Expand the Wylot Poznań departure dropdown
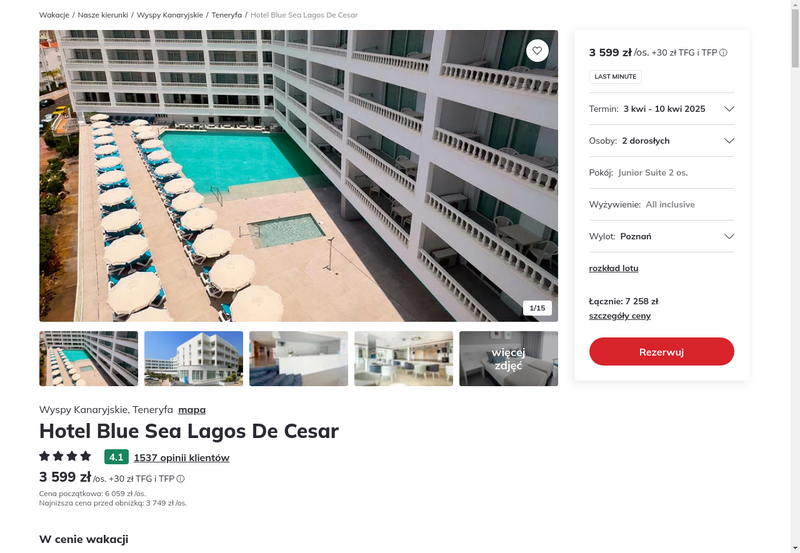 coord(661,236)
